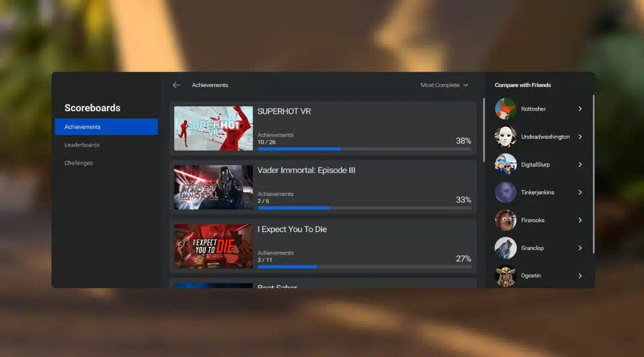This screenshot has width=644, height=357.
Task: Select friend name Ogostin
Action: coord(530,276)
